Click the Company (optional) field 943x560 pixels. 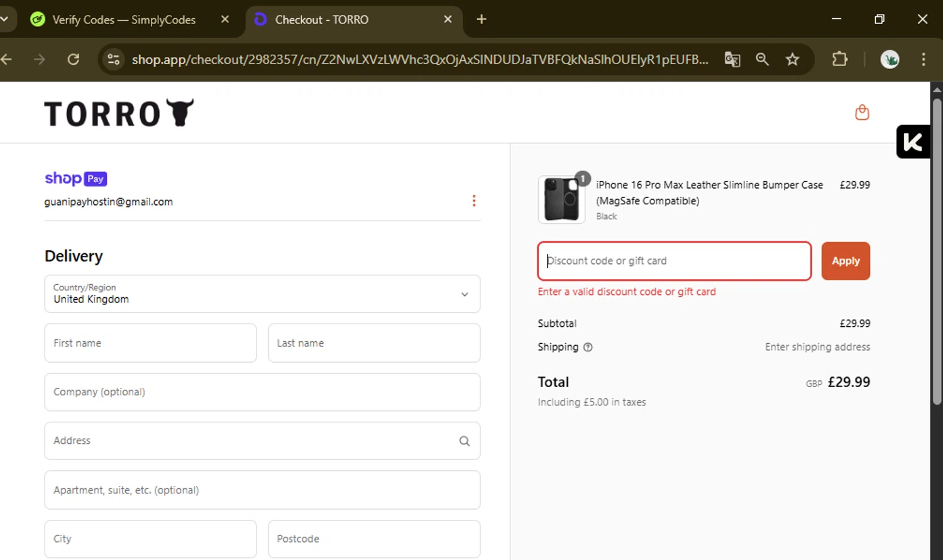[262, 392]
